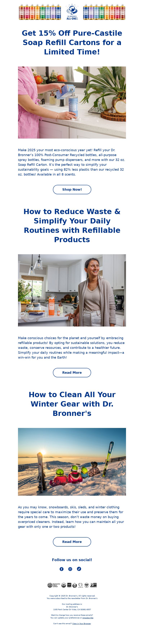Click the Leaping Bunny badge
This screenshot has width=144, height=644.
[80, 585]
